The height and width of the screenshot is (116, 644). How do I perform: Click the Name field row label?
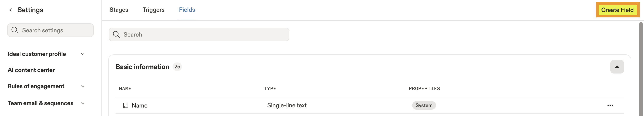(140, 106)
